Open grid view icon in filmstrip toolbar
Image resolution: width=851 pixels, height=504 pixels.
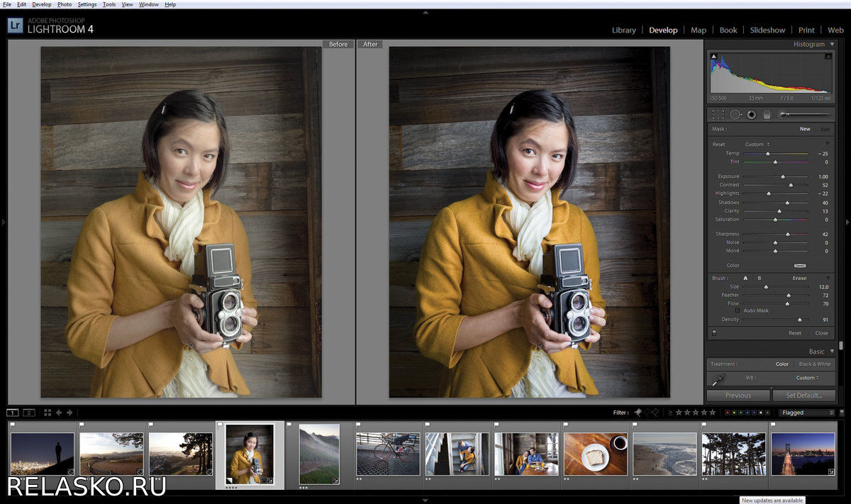pyautogui.click(x=48, y=413)
